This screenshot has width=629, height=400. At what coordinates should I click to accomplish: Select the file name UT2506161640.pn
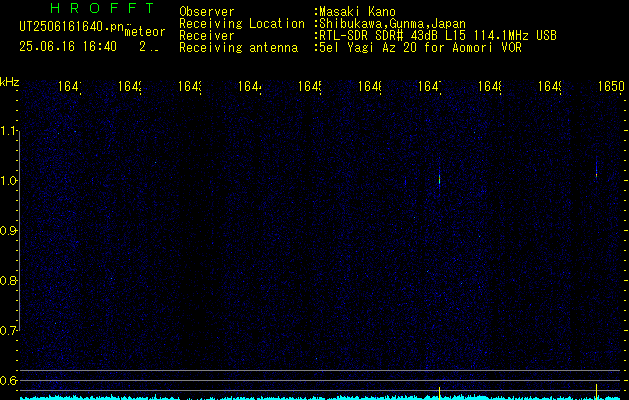point(72,27)
